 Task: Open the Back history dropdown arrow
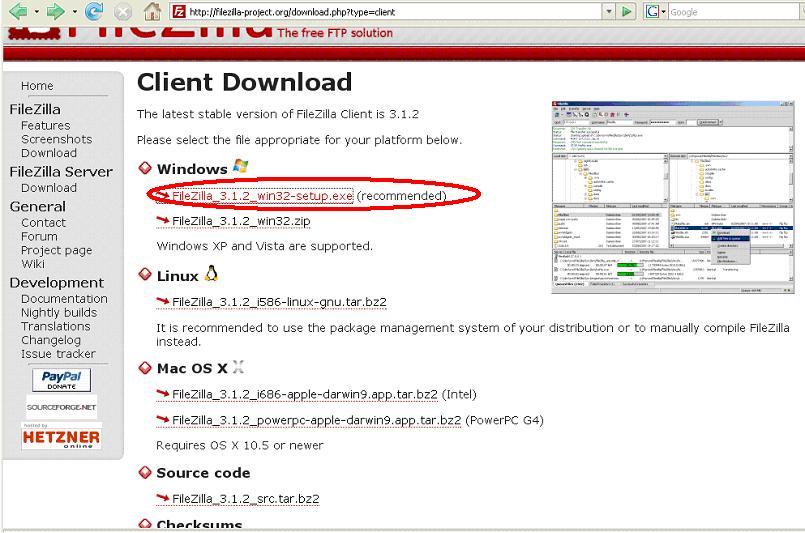pos(36,11)
